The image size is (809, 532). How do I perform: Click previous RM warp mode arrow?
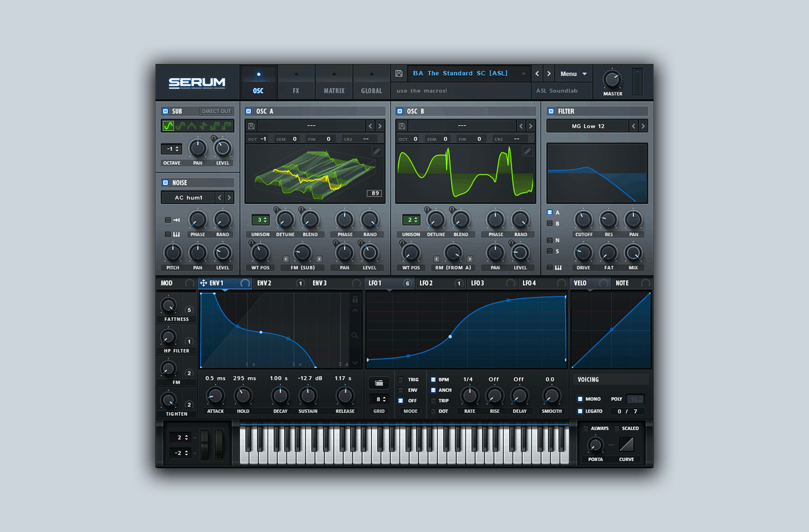tap(436, 259)
